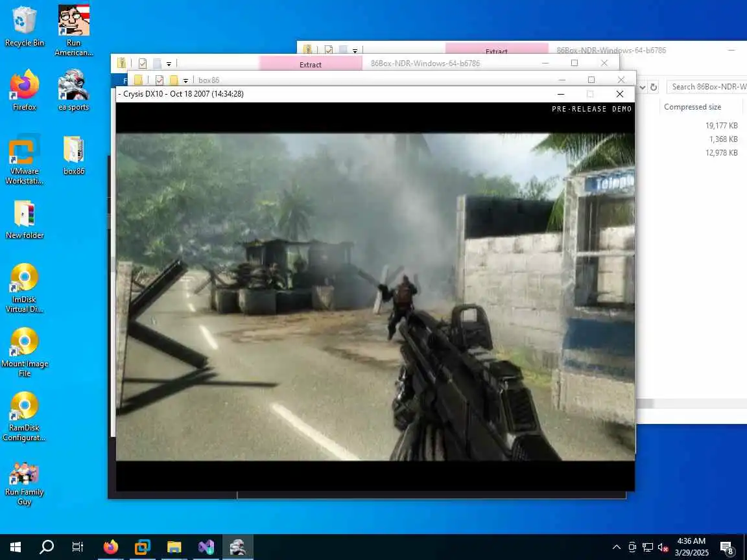This screenshot has width=747, height=560.
Task: Open the Recycle Bin desktop icon
Action: (24, 26)
